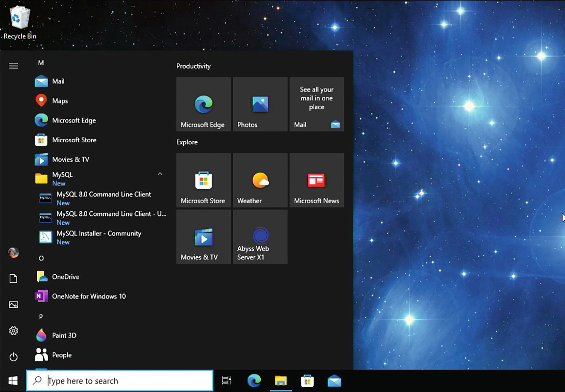
Task: Open the Mail live tile
Action: pos(317,104)
